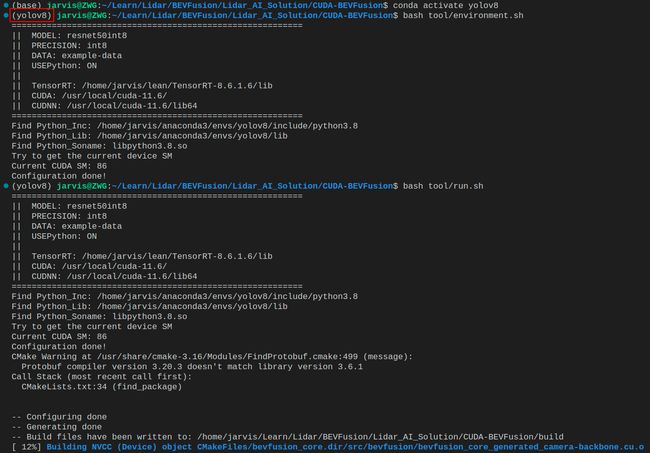650x453 pixels.
Task: Click the 'Protobuf compiler version 3.20.3 doesn't match' line
Action: coord(192,367)
